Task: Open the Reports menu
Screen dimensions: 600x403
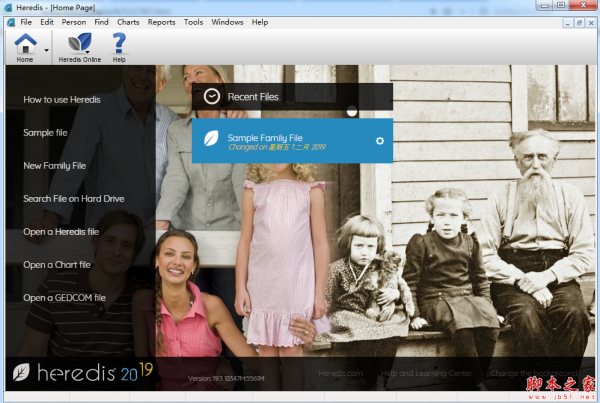Action: point(161,22)
